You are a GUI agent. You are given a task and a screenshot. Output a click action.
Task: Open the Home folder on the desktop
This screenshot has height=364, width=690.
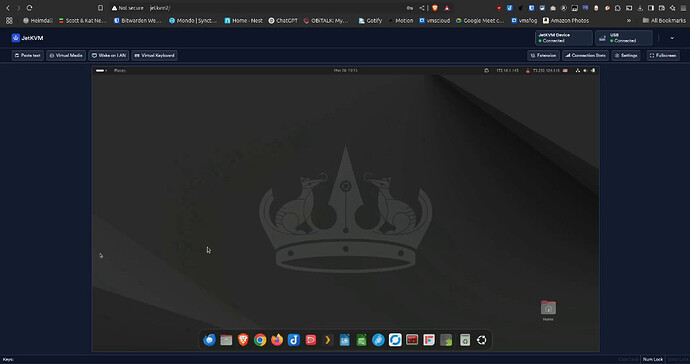click(548, 310)
